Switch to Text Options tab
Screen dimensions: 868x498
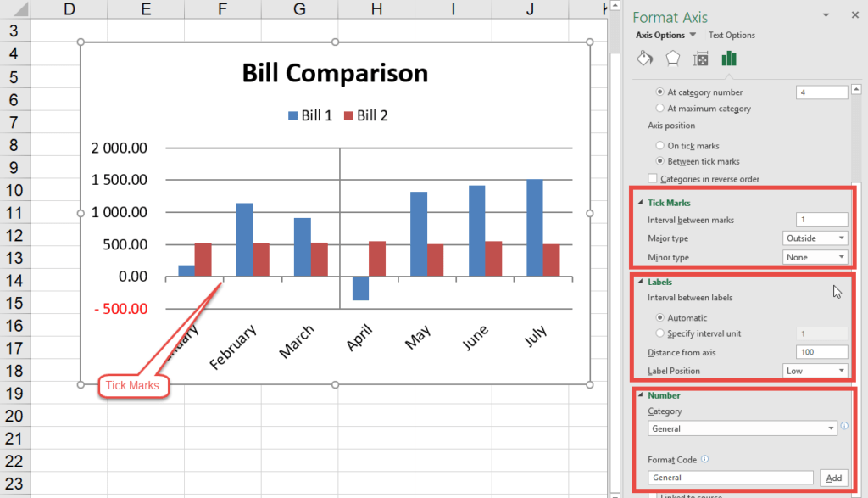point(732,35)
